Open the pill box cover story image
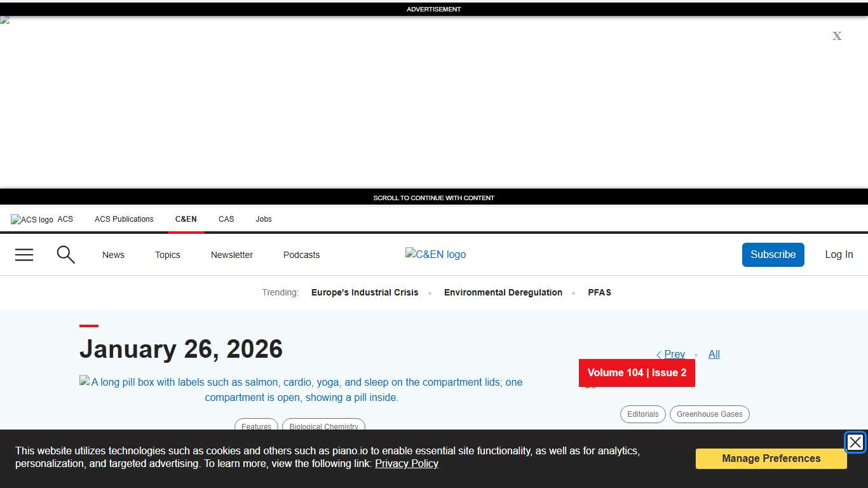 pos(301,390)
